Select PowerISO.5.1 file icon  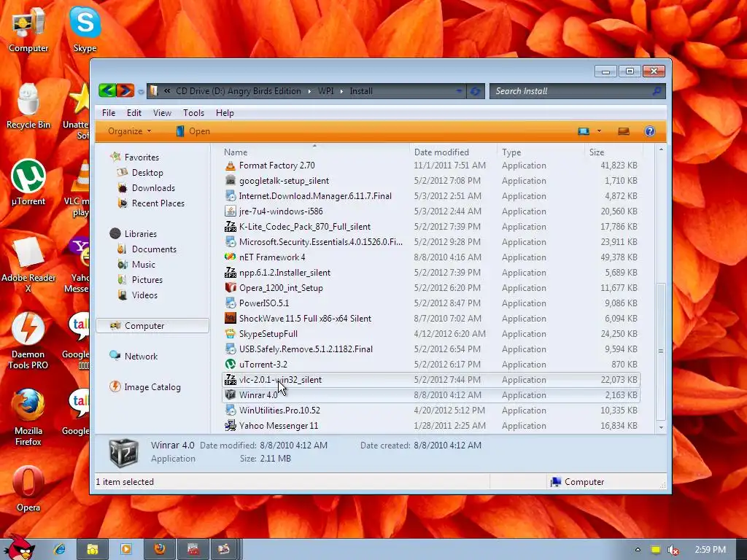coord(230,303)
